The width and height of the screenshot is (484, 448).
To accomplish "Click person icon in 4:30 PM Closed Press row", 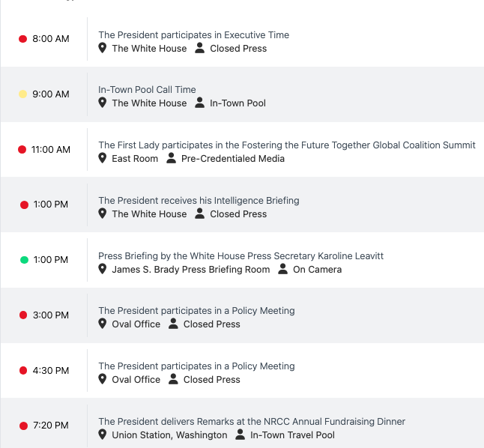I will pyautogui.click(x=173, y=379).
